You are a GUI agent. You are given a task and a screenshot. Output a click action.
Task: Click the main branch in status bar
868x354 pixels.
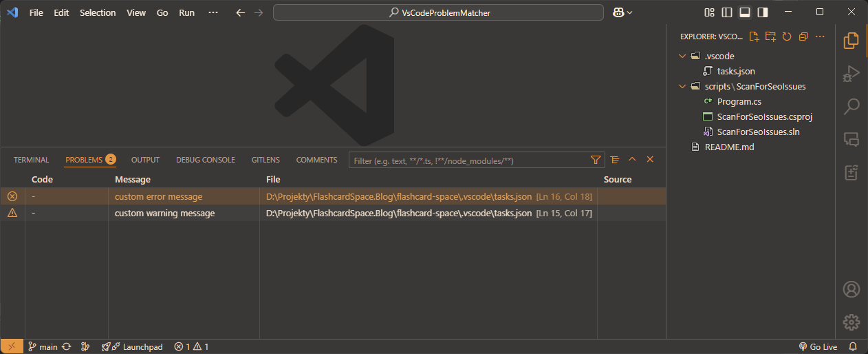(43, 346)
